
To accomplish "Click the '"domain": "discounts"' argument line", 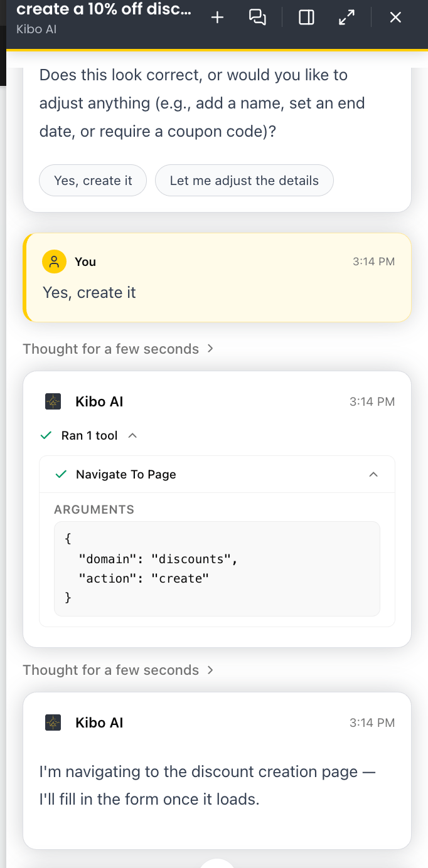I will click(x=158, y=559).
